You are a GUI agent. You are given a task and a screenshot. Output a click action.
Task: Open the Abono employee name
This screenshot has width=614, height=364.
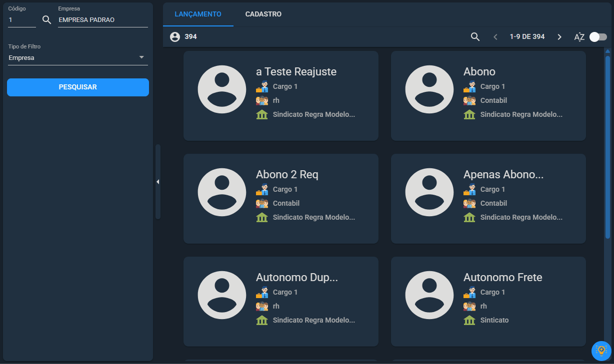click(x=479, y=71)
